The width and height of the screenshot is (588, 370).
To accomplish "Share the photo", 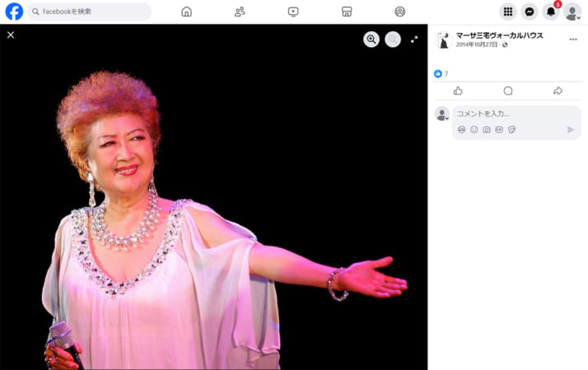I will coord(558,91).
